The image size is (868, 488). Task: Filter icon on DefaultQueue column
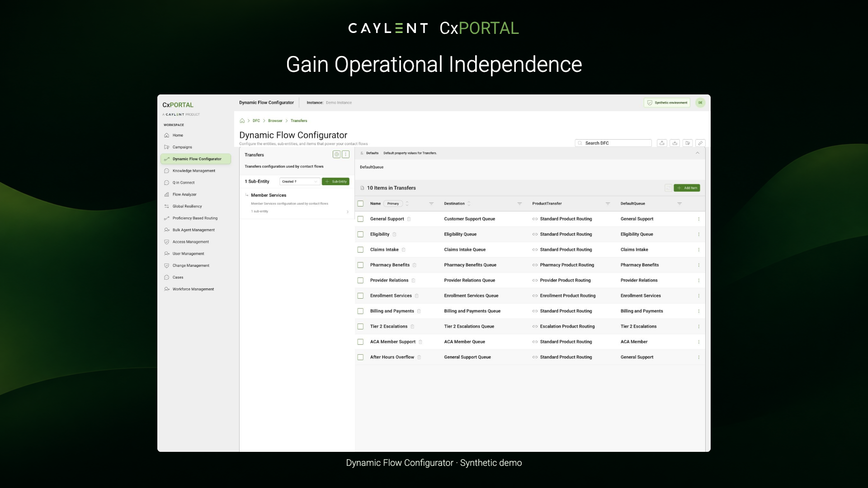pos(679,204)
